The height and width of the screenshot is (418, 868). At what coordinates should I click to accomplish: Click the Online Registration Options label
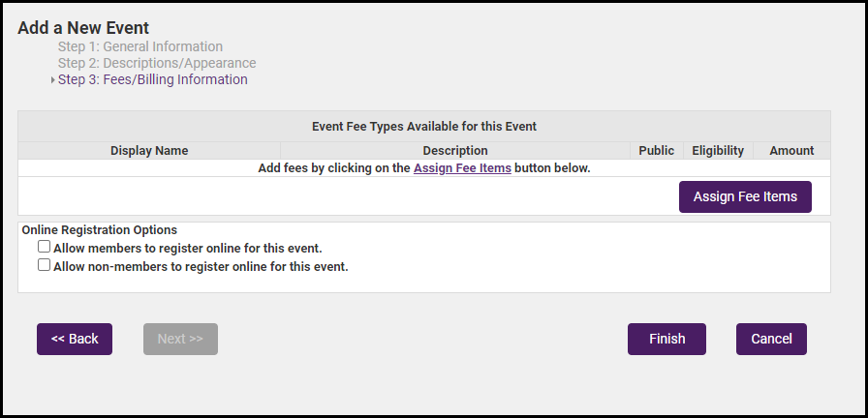click(x=99, y=230)
